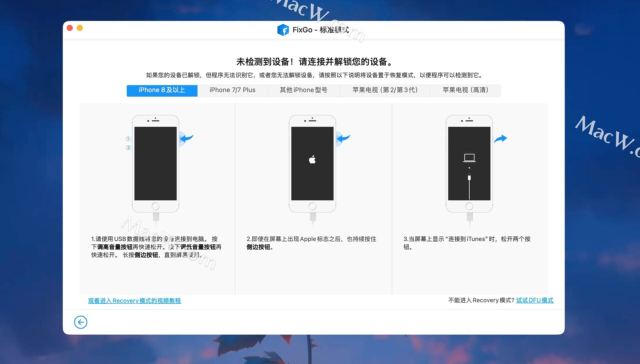The image size is (640, 364).
Task: Click the release arrow on third phone illustration
Action: [x=500, y=138]
